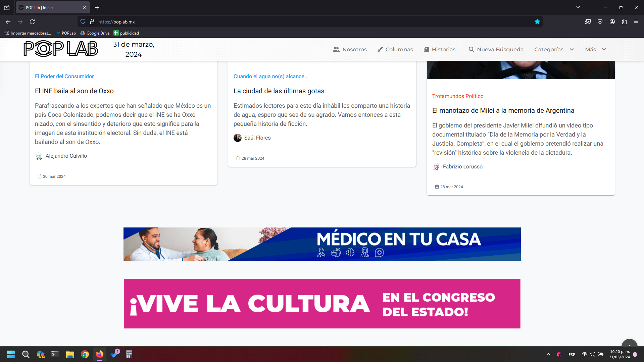
Task: Click the Médico en tu casa banner
Action: (x=322, y=244)
